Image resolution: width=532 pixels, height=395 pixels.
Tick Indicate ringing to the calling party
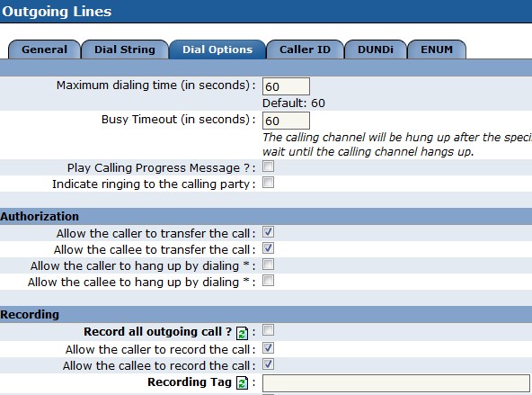tap(269, 183)
